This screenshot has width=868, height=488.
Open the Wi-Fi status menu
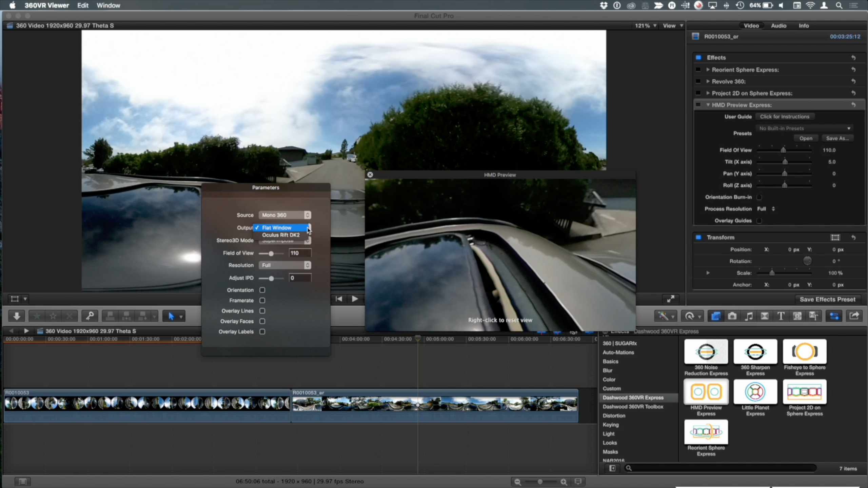click(810, 5)
